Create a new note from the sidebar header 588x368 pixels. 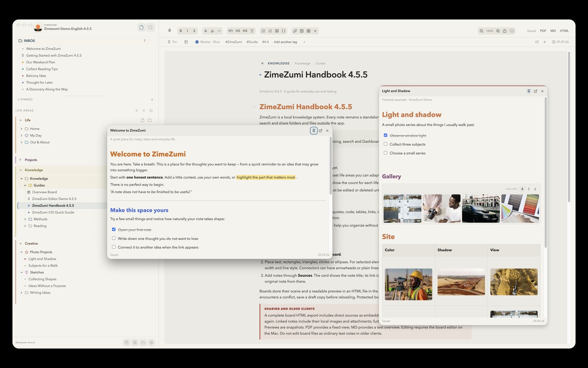pos(141,27)
